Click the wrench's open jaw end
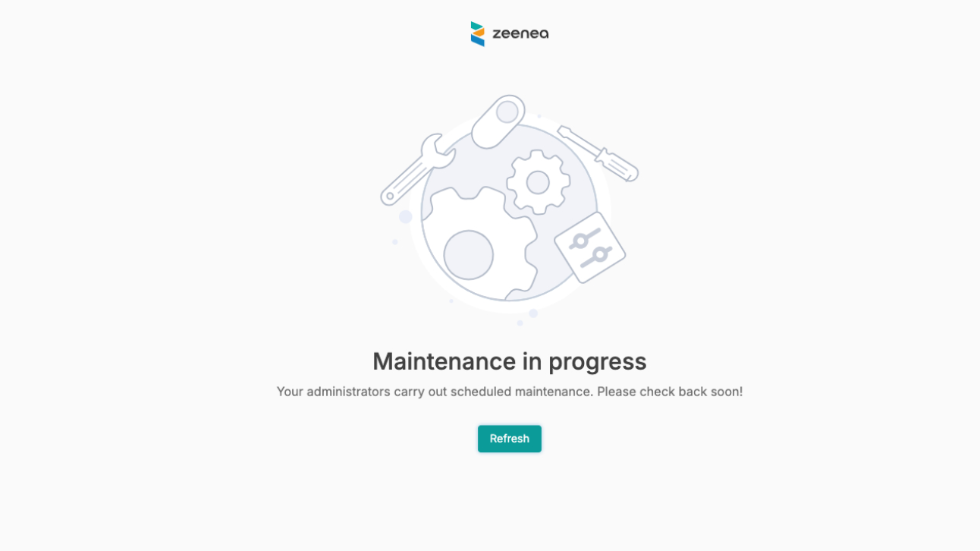 (x=438, y=150)
